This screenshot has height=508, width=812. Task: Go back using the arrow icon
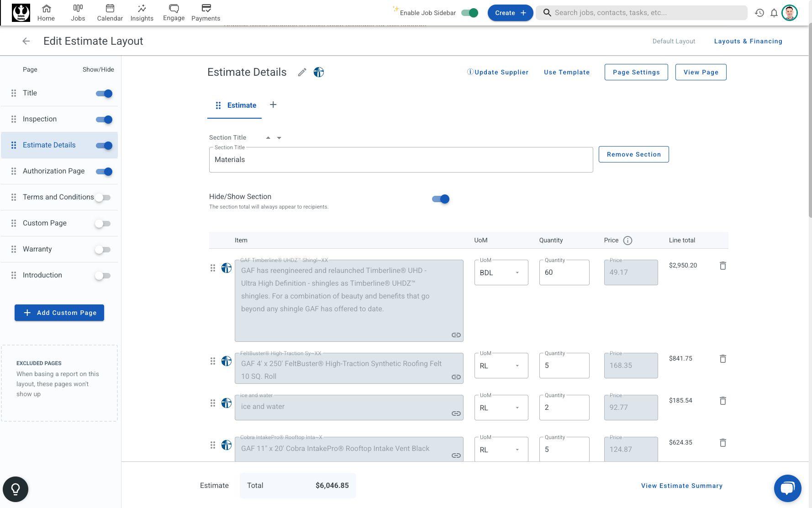point(26,41)
